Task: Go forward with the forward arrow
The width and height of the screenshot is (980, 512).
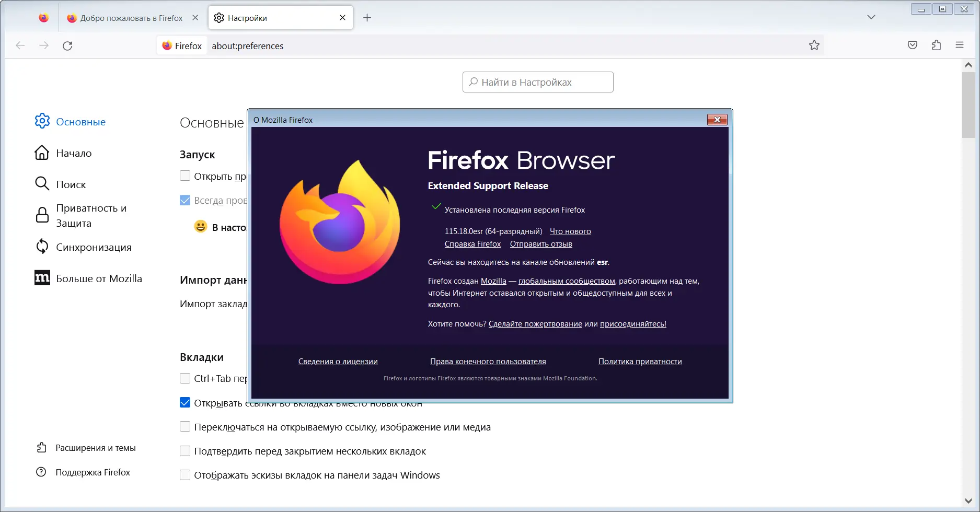Action: (x=44, y=45)
